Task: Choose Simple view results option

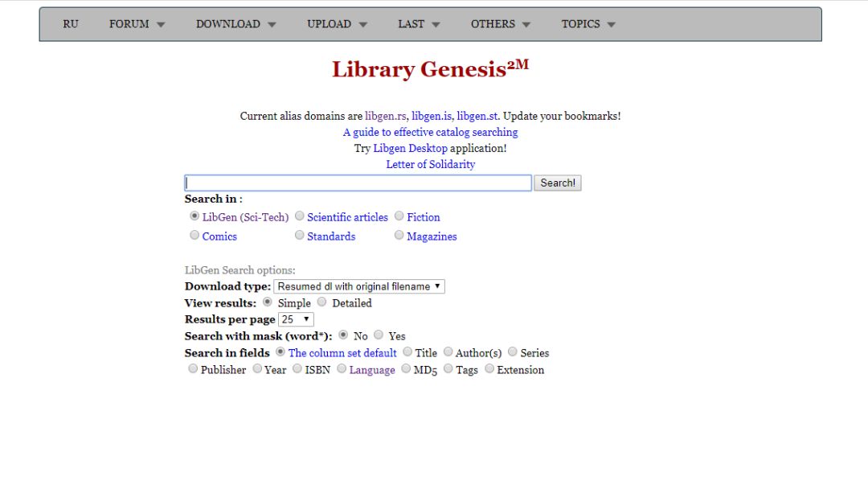Action: 268,302
